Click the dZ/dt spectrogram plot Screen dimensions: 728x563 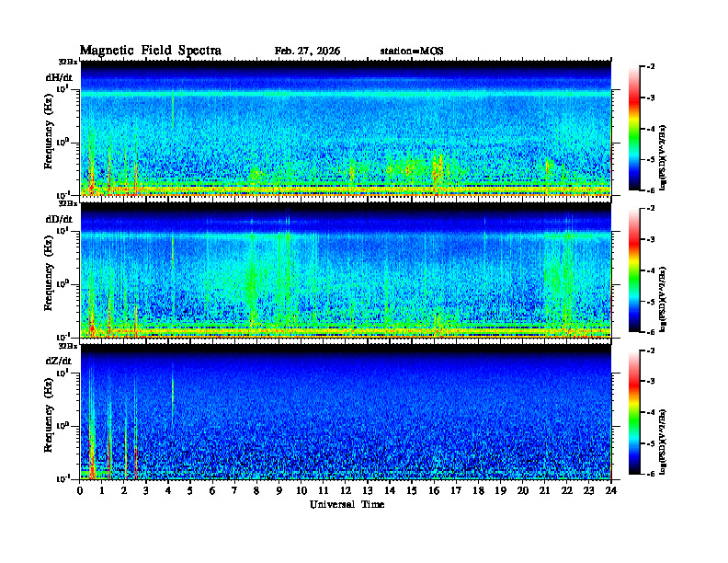pos(346,412)
